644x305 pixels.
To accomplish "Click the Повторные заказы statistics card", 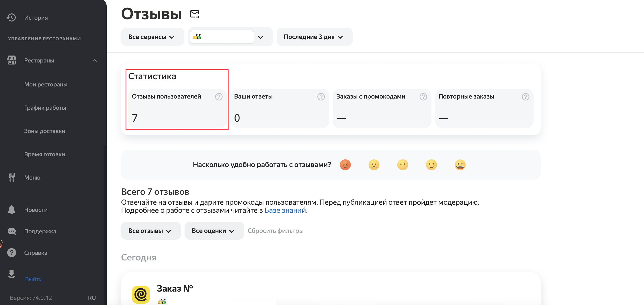I will [x=484, y=108].
